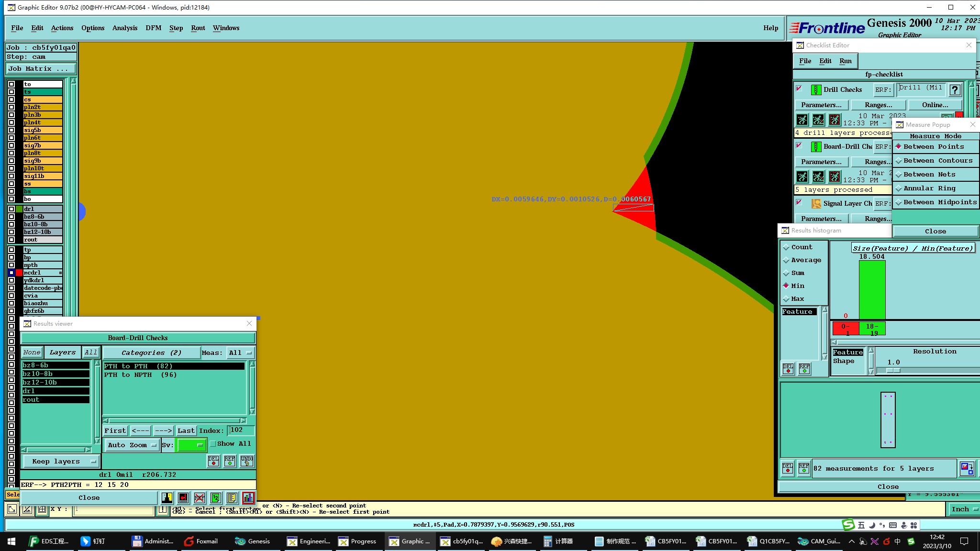Click the Drill Checks help question mark

(x=955, y=90)
